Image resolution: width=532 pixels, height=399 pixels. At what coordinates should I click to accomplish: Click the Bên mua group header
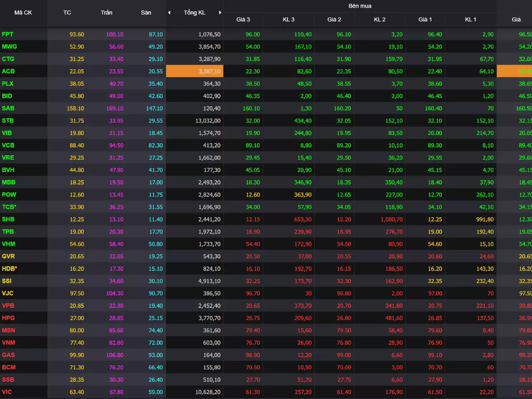pyautogui.click(x=360, y=6)
